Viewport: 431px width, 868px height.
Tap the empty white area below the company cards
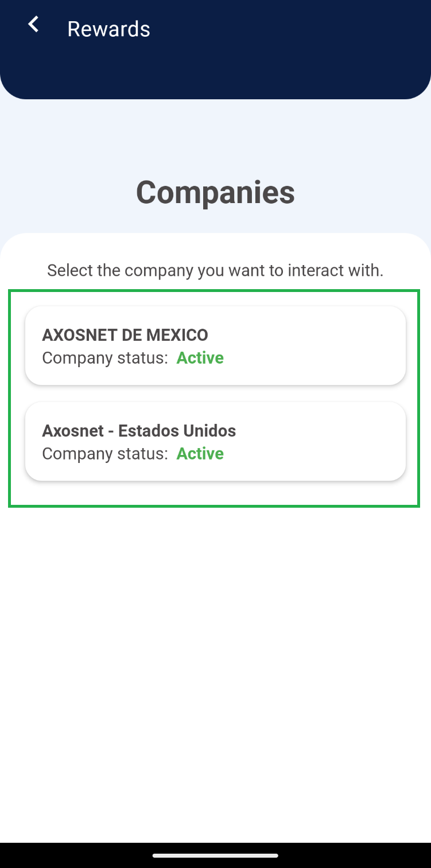coord(215,660)
